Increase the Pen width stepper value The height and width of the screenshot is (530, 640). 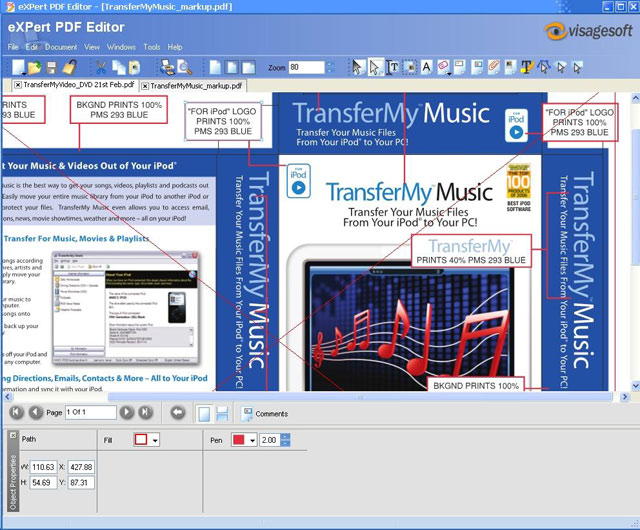click(x=285, y=436)
